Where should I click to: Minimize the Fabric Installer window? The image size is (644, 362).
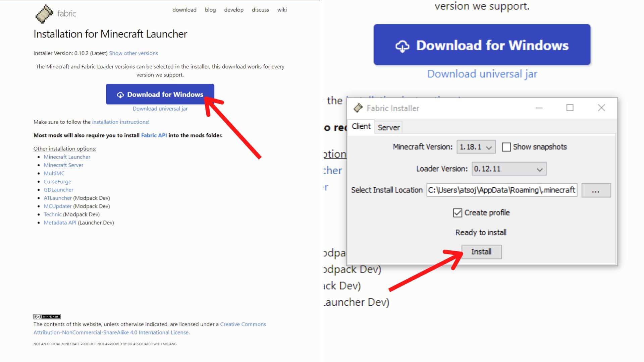(x=539, y=108)
